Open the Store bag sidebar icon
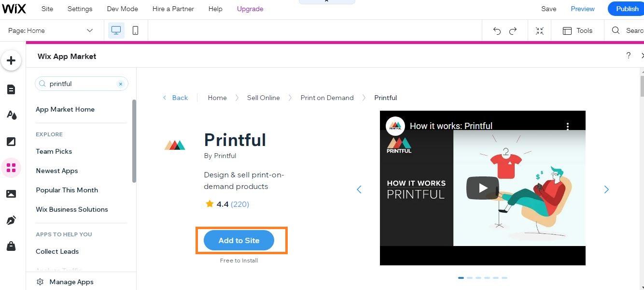 click(x=11, y=246)
